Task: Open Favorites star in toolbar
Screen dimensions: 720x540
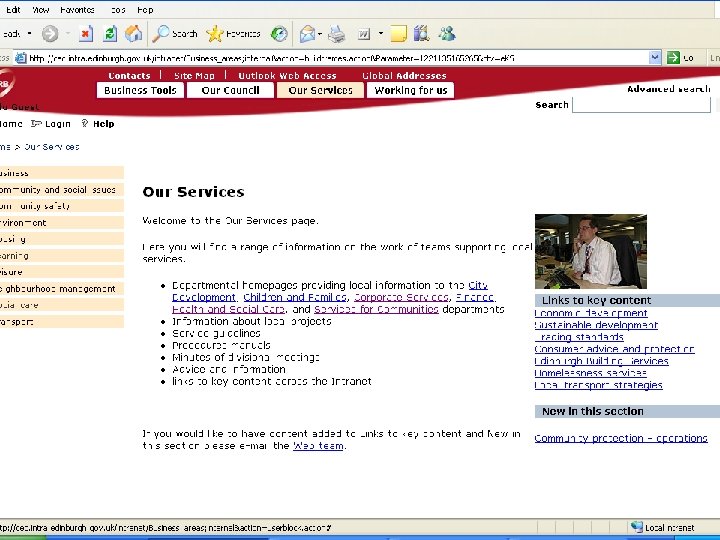Action: [x=233, y=34]
